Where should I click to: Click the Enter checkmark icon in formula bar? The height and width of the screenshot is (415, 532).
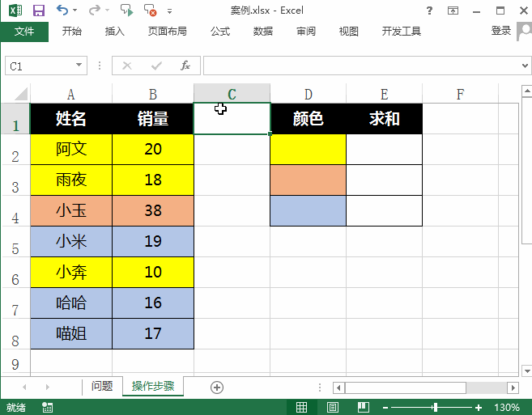coord(156,66)
